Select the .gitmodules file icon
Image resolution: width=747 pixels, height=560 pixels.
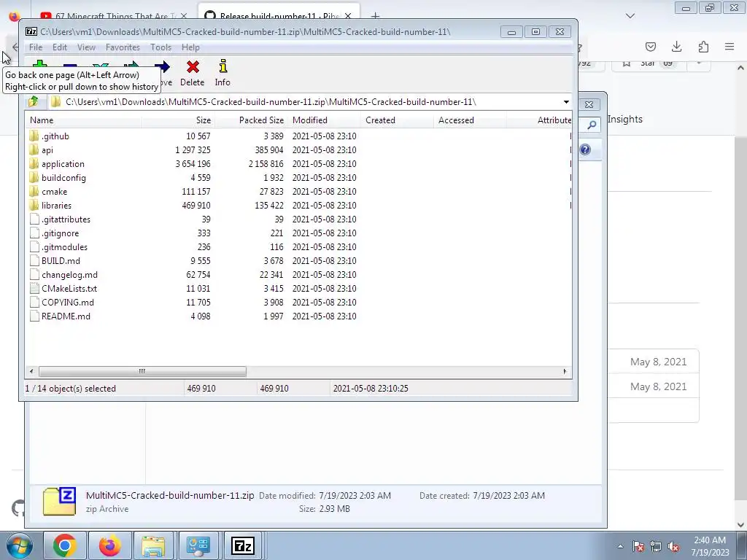click(x=34, y=246)
